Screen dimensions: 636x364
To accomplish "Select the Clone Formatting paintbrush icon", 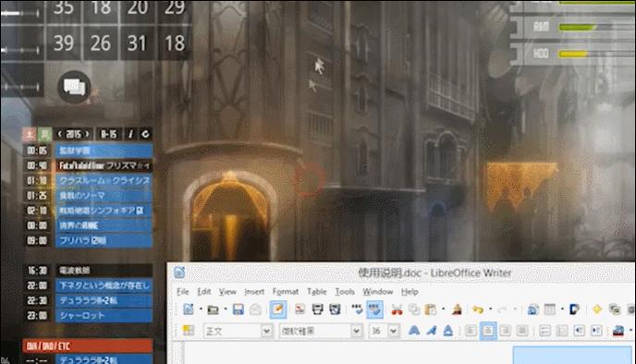I will pos(457,309).
